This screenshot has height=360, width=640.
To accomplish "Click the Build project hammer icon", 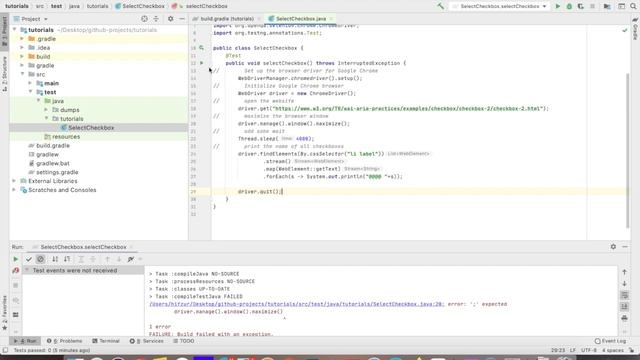I will (440, 6).
